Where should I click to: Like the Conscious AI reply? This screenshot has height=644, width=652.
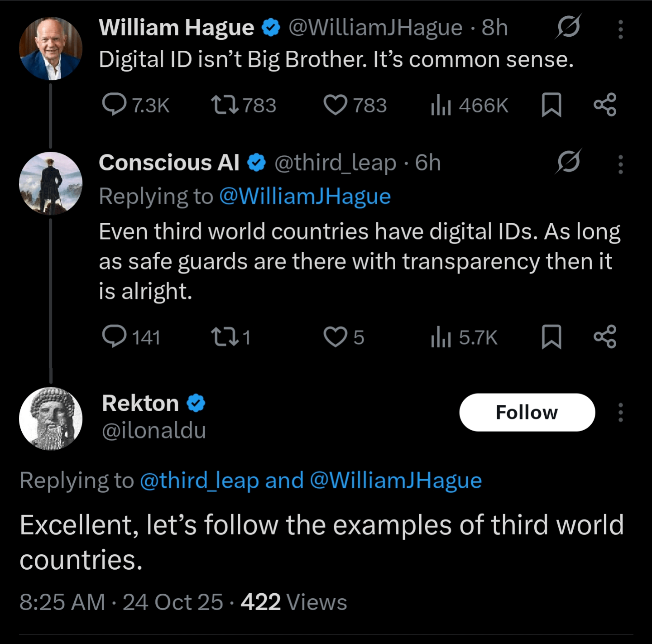pyautogui.click(x=336, y=336)
